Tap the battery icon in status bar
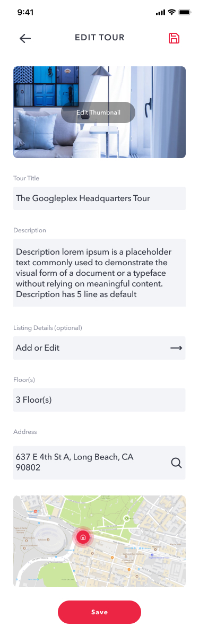 coord(185,12)
